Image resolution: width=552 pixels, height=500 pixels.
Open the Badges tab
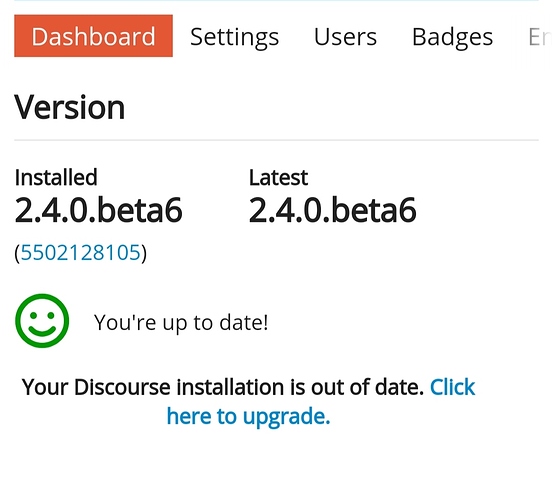point(452,37)
